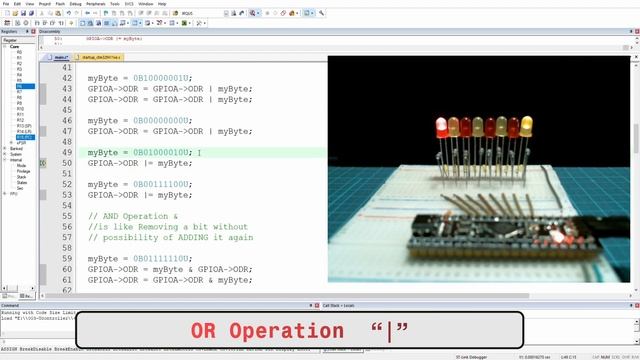
Task: Click the Run debug icon
Action: (x=18, y=23)
